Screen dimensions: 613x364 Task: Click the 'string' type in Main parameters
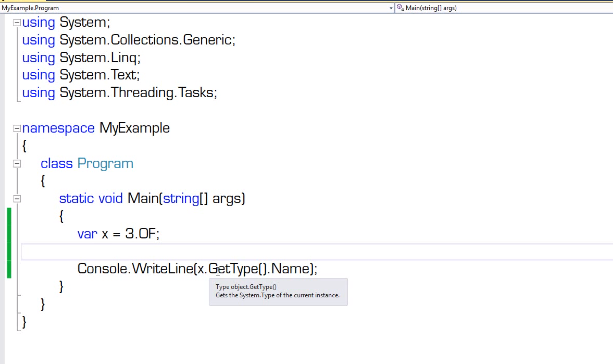(x=181, y=199)
